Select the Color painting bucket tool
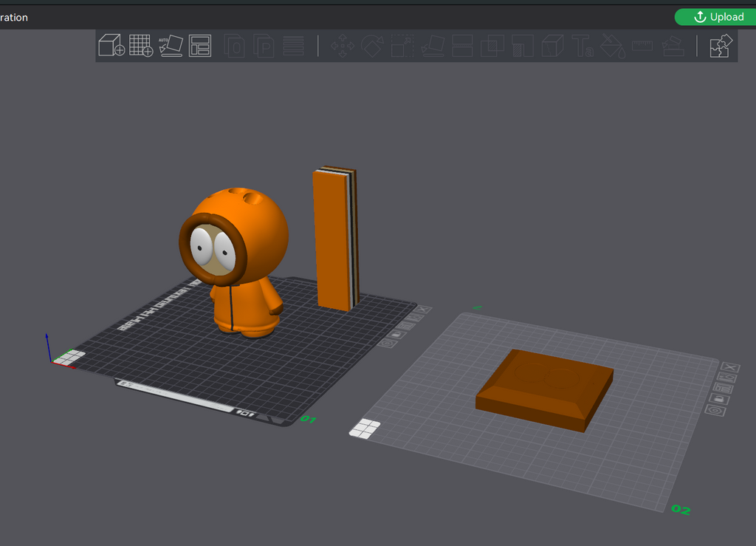756x546 pixels. (612, 46)
